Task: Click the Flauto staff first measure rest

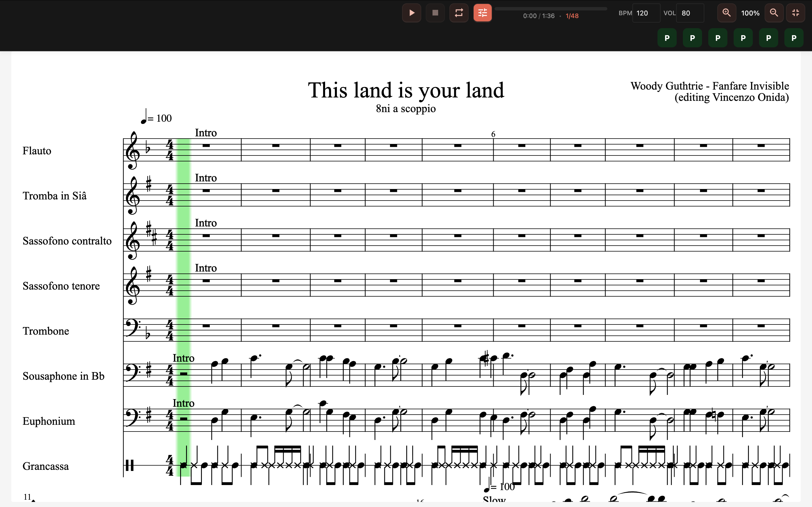Action: pyautogui.click(x=206, y=146)
